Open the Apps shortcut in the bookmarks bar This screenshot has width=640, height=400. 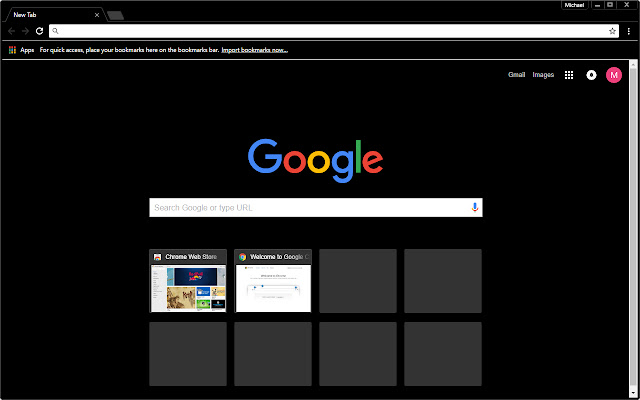(21, 50)
